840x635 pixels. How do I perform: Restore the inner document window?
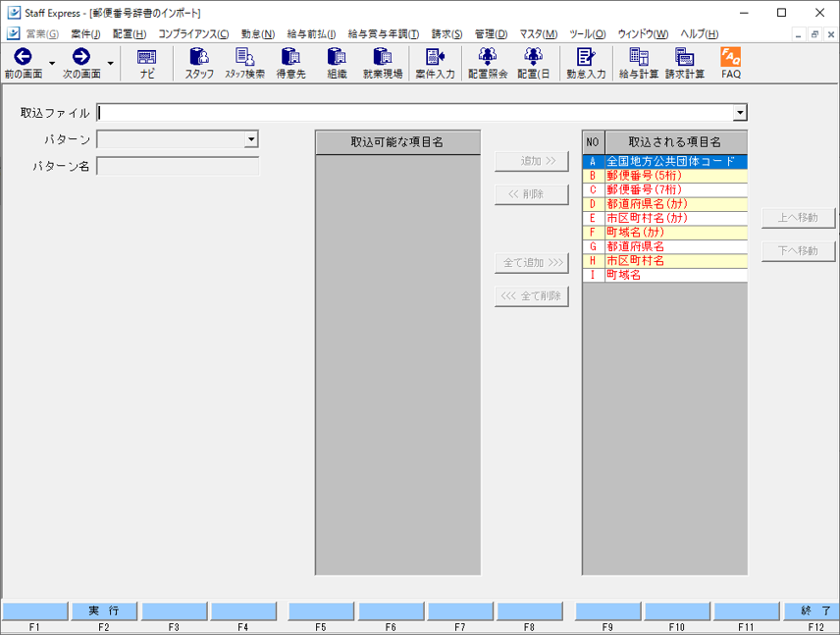[814, 34]
